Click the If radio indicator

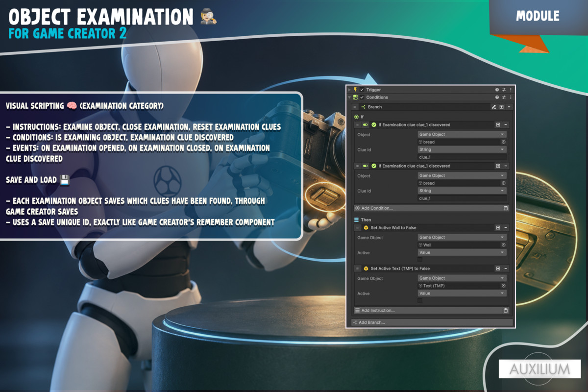tap(357, 117)
